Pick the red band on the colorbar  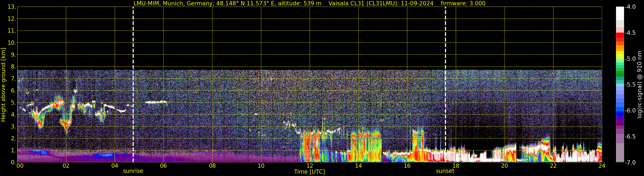click(x=620, y=35)
